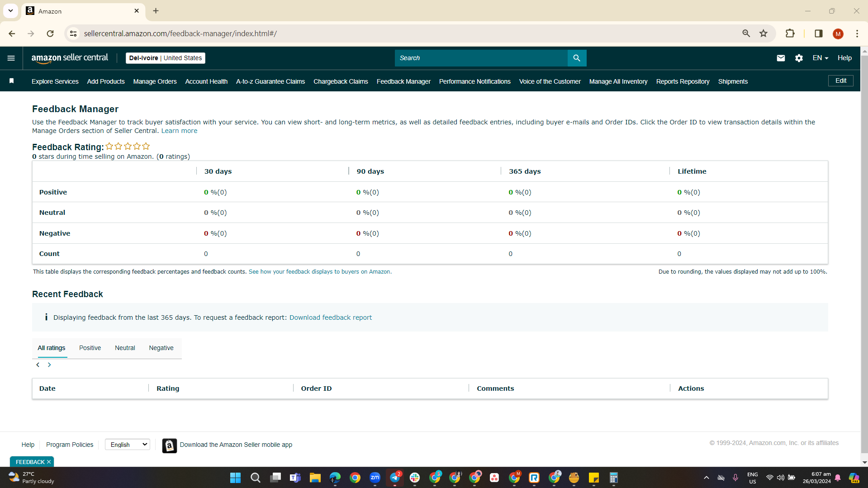Go to next feedback page arrow
This screenshot has height=488, width=868.
tap(49, 365)
